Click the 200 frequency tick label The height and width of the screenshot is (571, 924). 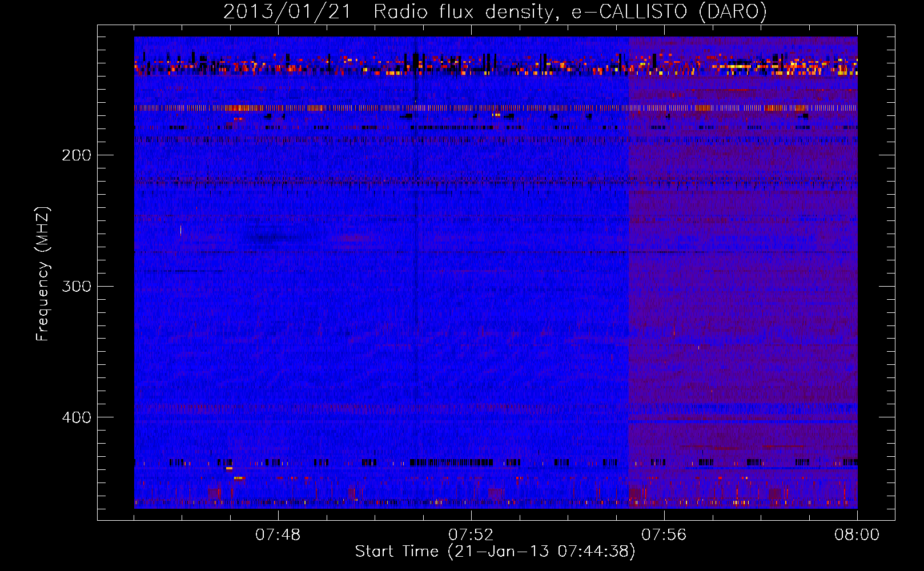[77, 155]
